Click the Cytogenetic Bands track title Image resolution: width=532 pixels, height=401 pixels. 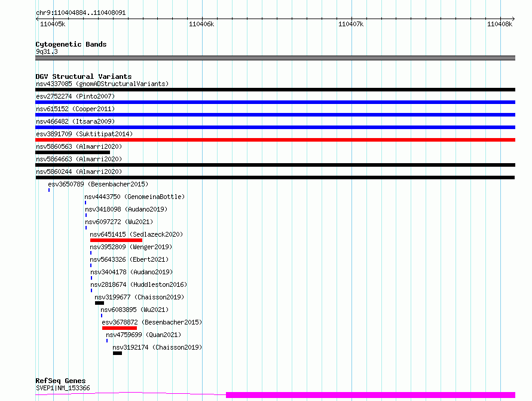pyautogui.click(x=71, y=44)
